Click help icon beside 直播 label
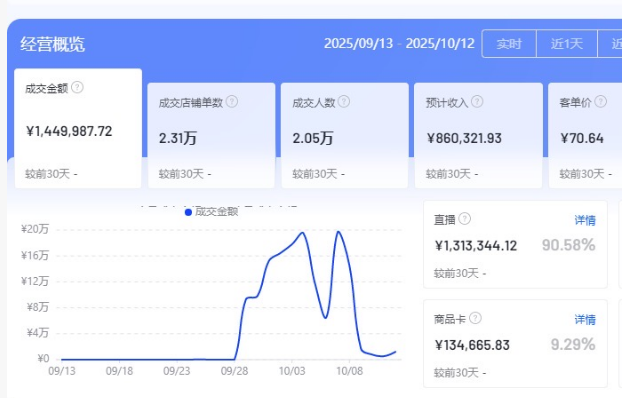Screen dimensions: 622x398 (465, 219)
